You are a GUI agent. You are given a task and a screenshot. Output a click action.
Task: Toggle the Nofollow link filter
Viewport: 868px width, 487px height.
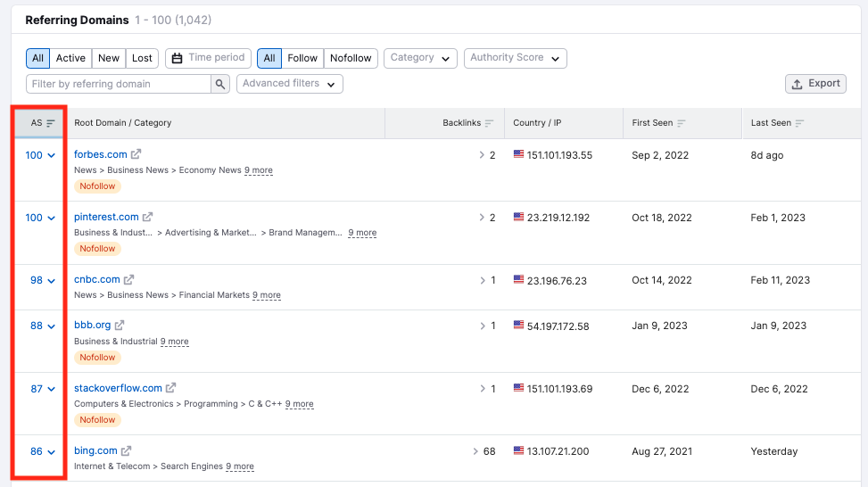click(351, 58)
